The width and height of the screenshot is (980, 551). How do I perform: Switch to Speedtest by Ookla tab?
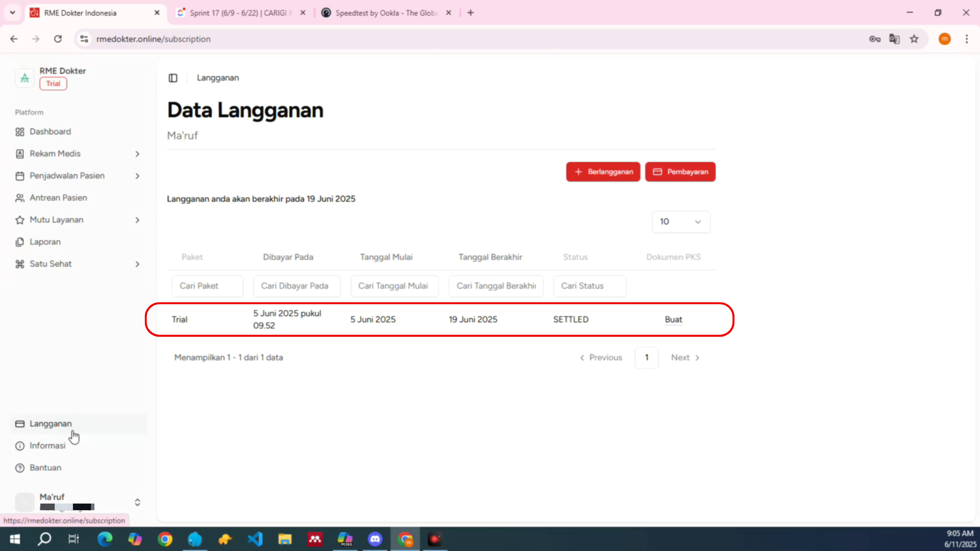pos(386,13)
